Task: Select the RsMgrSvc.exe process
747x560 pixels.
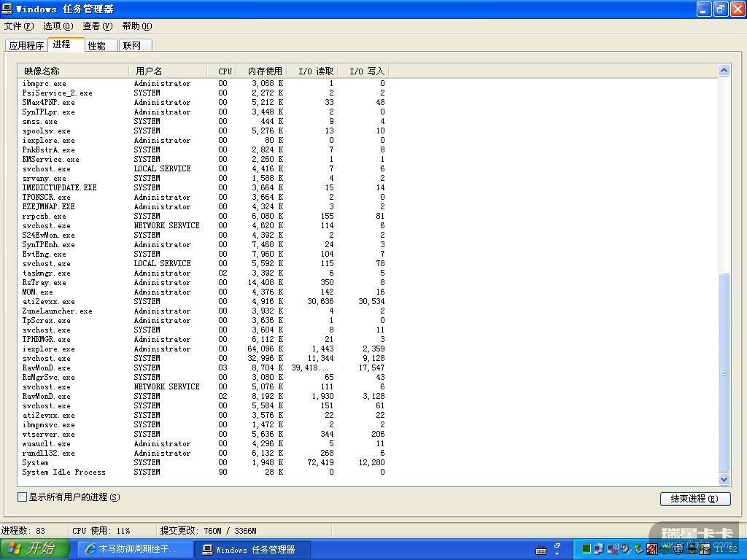Action: tap(204, 377)
